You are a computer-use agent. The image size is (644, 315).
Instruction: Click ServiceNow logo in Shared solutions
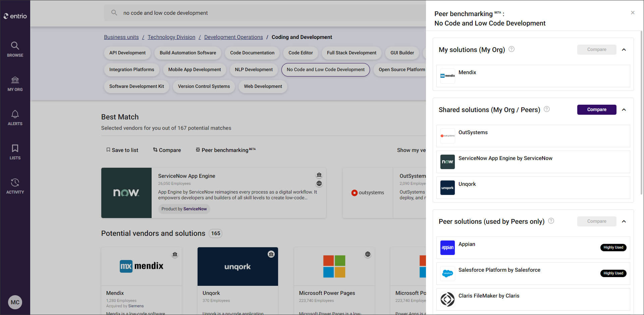click(x=447, y=162)
